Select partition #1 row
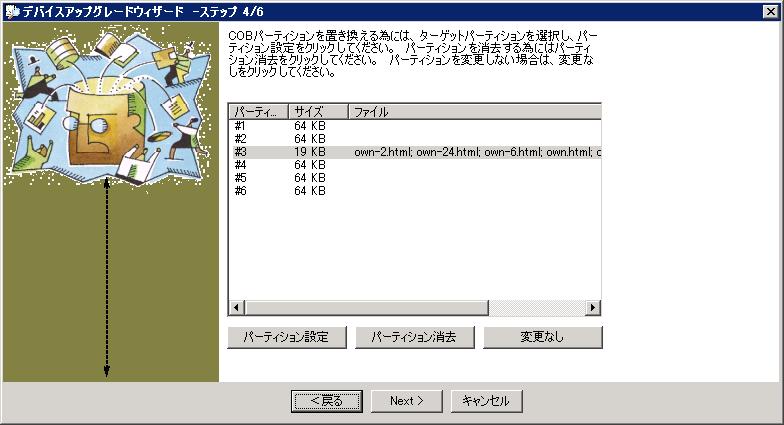 click(415, 126)
